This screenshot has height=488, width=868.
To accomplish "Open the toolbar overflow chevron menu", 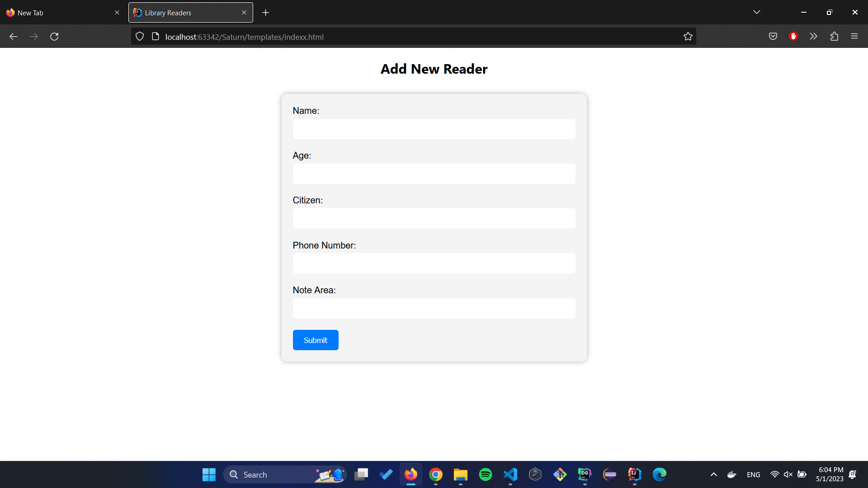I will [x=814, y=36].
